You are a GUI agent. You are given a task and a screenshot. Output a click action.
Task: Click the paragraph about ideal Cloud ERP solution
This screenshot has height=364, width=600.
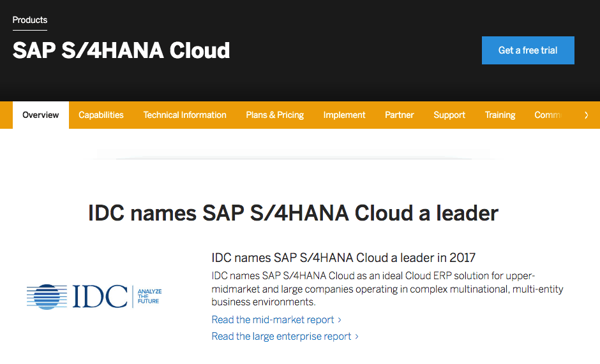coord(387,289)
